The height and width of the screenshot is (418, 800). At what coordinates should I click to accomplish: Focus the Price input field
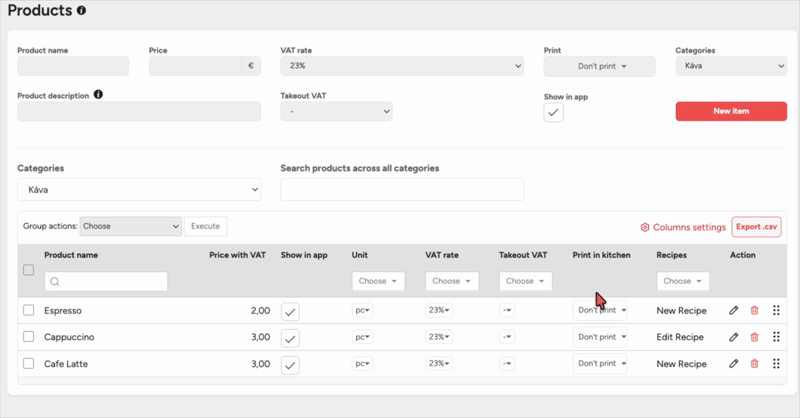tap(195, 66)
